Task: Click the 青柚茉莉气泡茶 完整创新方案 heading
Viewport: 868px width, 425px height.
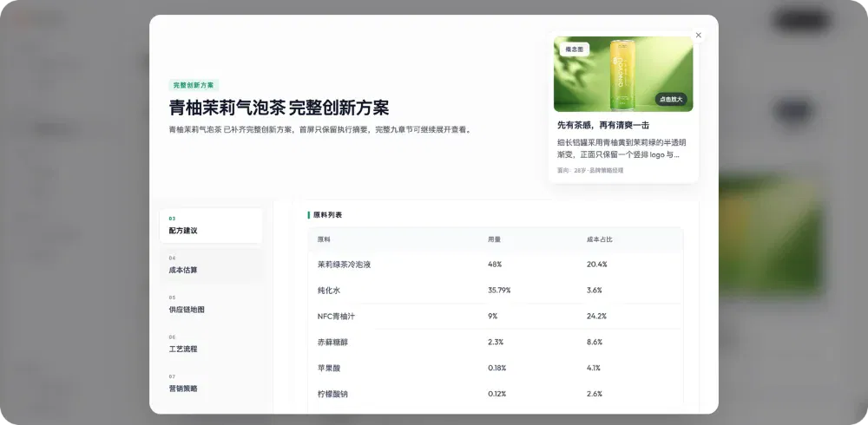Action: 279,108
